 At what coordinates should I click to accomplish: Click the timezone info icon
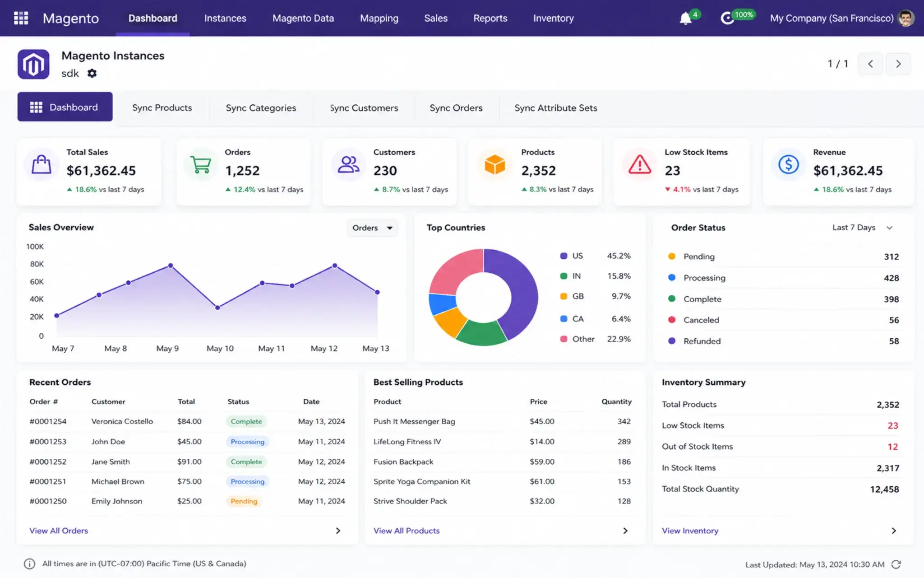[x=29, y=564]
